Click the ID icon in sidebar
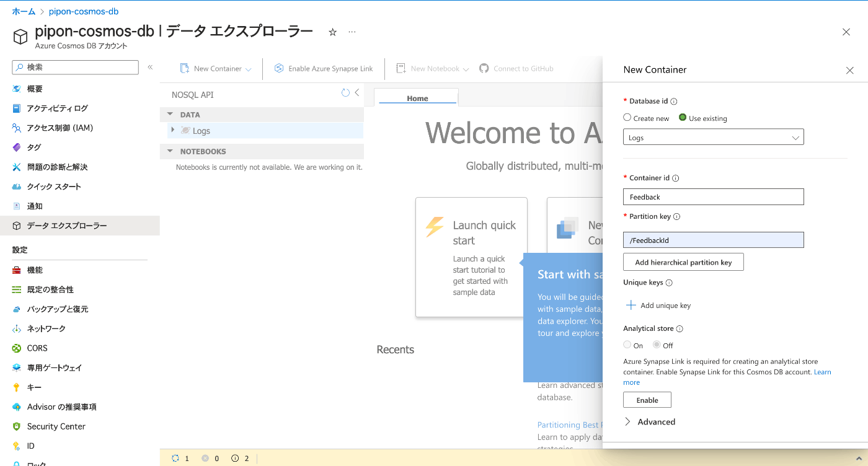 click(17, 446)
